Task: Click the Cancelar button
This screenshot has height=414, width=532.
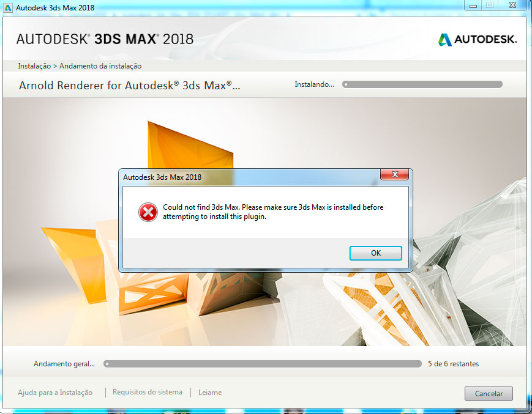Action: [x=489, y=394]
